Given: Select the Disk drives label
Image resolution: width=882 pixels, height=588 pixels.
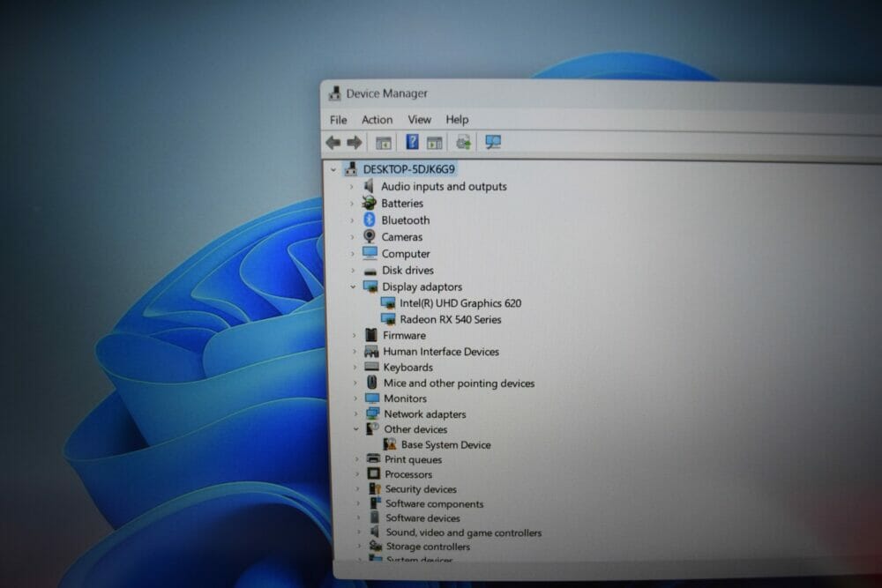Looking at the screenshot, I should tap(407, 271).
